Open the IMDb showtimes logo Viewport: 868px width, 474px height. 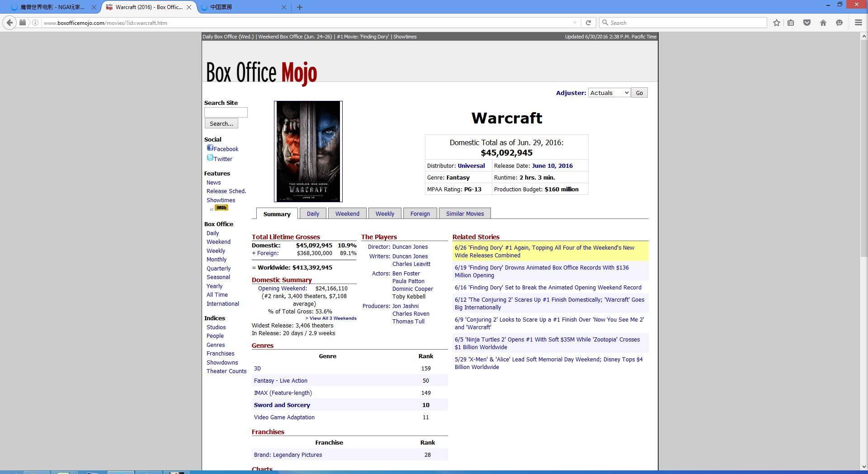(221, 208)
